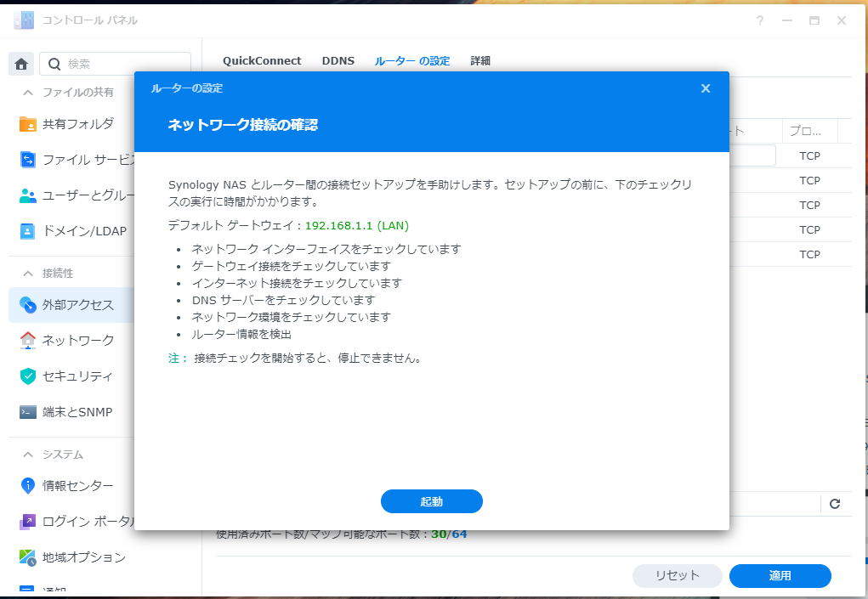Image resolution: width=868 pixels, height=599 pixels.
Task: Click the first TCP table cell
Action: (x=810, y=156)
